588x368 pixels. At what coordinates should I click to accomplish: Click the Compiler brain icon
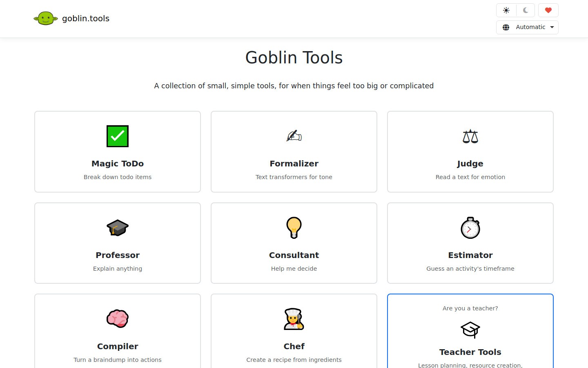click(117, 319)
